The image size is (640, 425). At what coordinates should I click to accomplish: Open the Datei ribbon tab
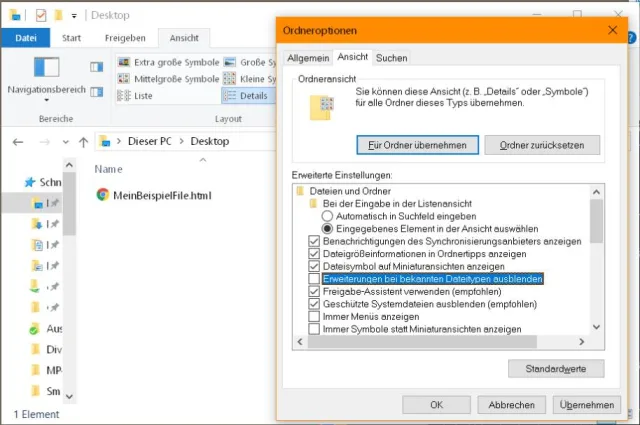coord(26,38)
